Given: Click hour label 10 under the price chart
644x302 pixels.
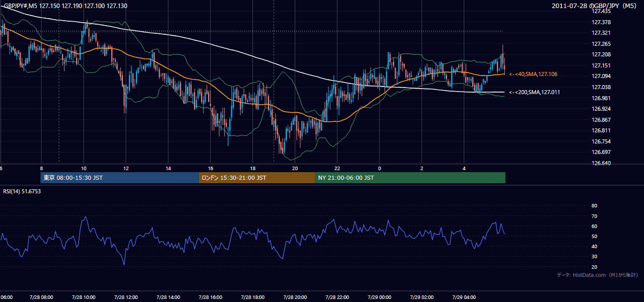Looking at the screenshot, I should tap(84, 168).
